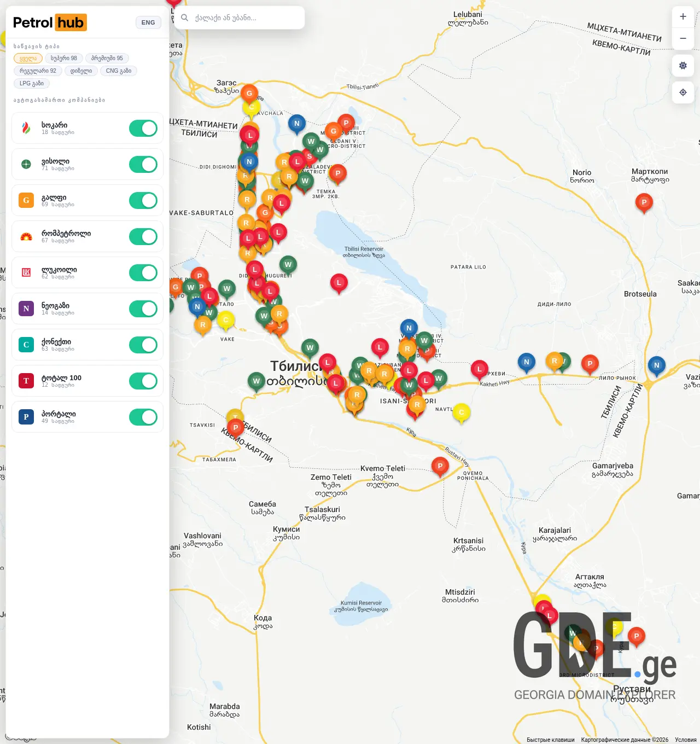Select the რეგულარი 92 fuel filter
The width and height of the screenshot is (700, 744).
click(38, 71)
